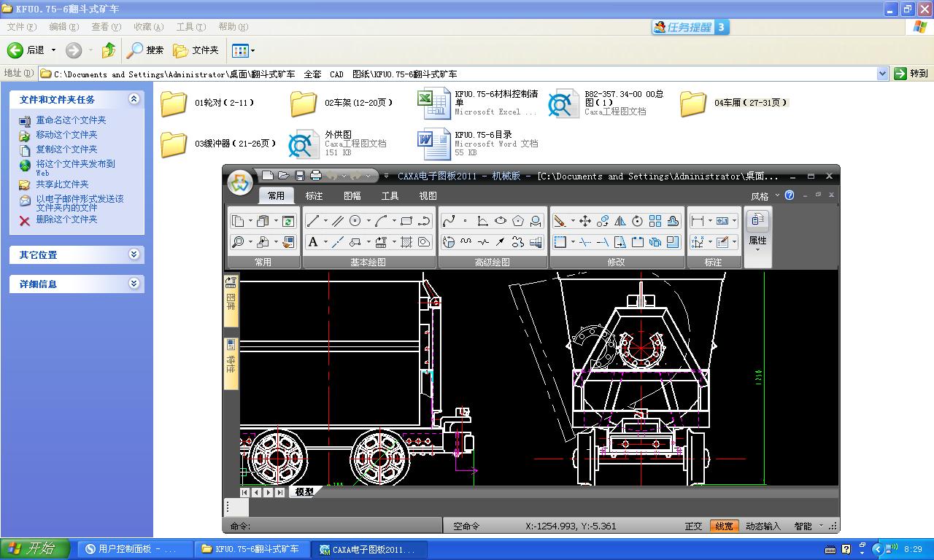Toggle 动态输入 dynamic input mode

763,526
